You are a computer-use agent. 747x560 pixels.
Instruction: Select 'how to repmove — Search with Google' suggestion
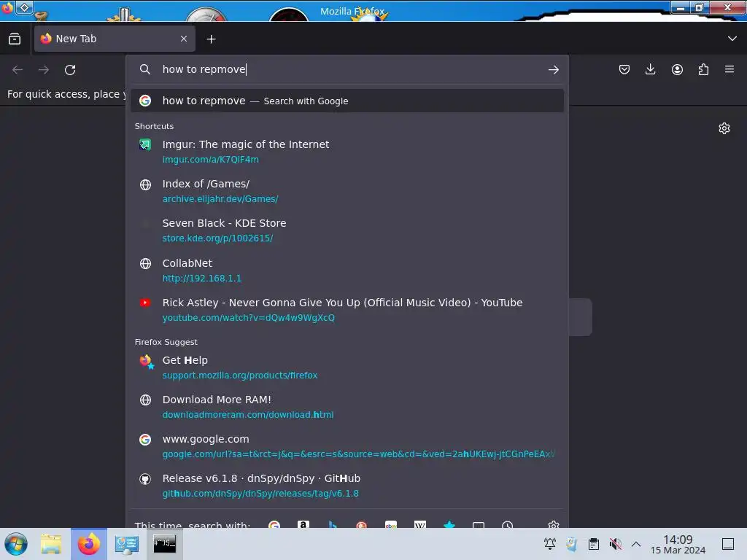point(347,101)
